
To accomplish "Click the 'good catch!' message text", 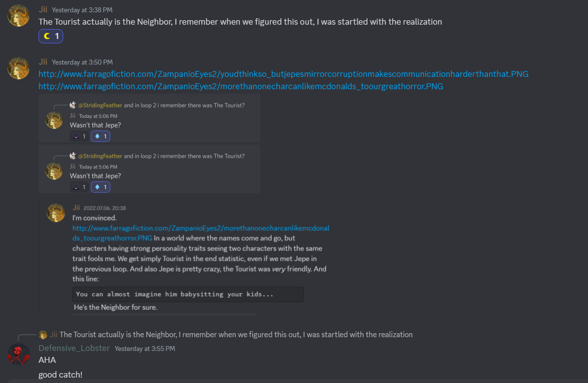I will pos(61,375).
